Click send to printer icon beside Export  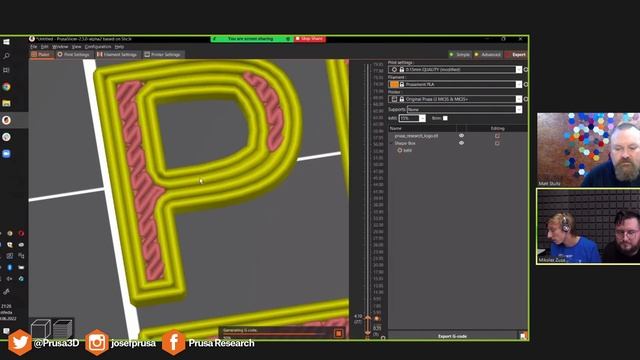coord(523,336)
